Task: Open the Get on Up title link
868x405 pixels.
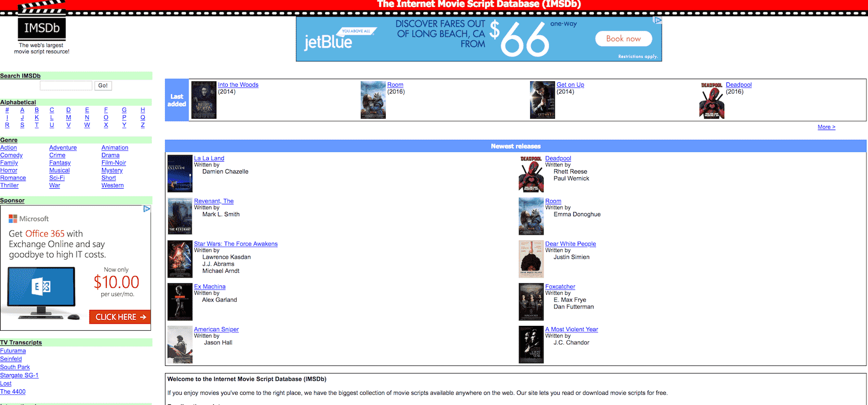Action: click(x=570, y=85)
